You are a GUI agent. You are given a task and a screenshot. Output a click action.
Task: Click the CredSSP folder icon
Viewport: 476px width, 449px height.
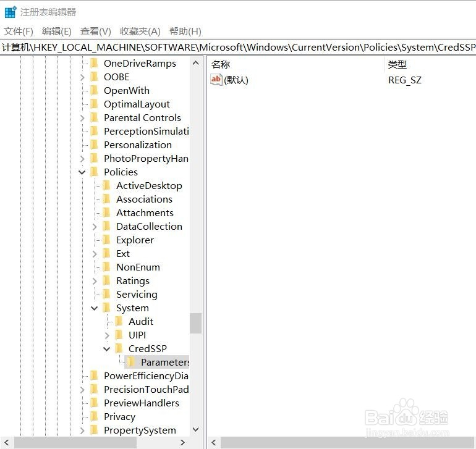click(119, 348)
